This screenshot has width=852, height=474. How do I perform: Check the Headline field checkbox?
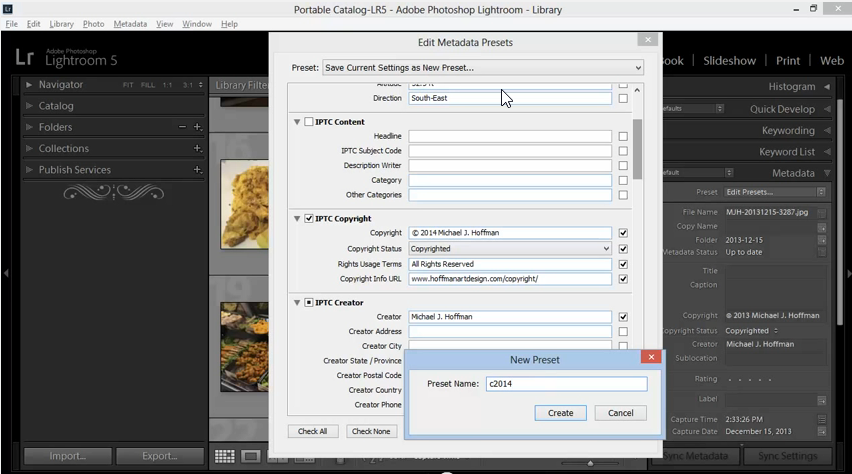[x=623, y=136]
